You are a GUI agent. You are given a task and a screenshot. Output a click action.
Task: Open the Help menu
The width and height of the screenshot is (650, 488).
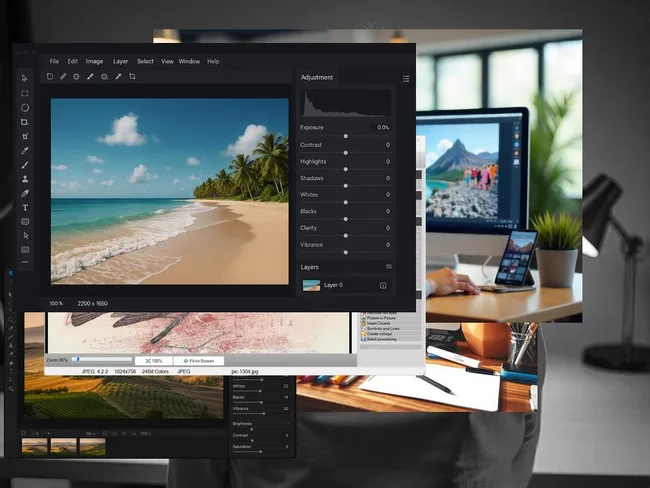(x=213, y=61)
